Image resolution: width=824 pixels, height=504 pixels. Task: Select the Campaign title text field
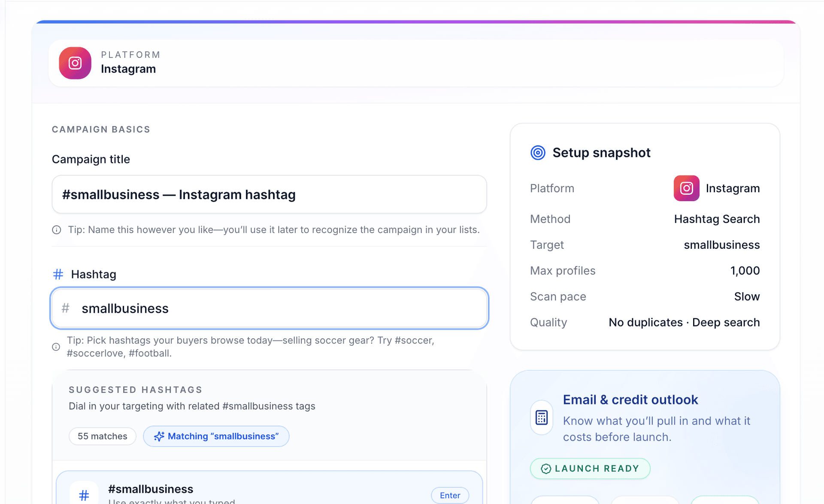[269, 194]
